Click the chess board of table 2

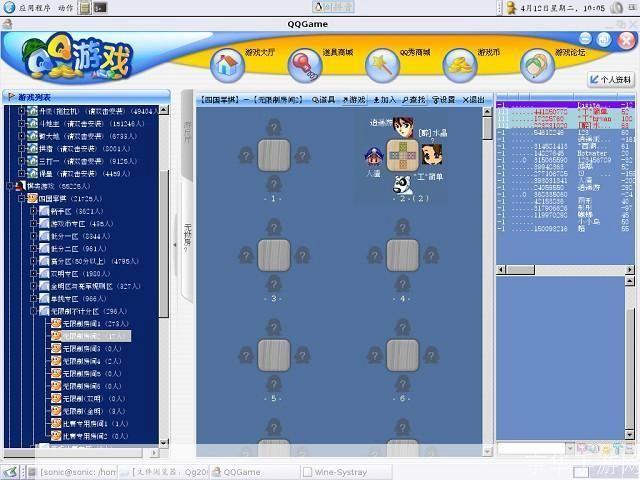[x=403, y=156]
